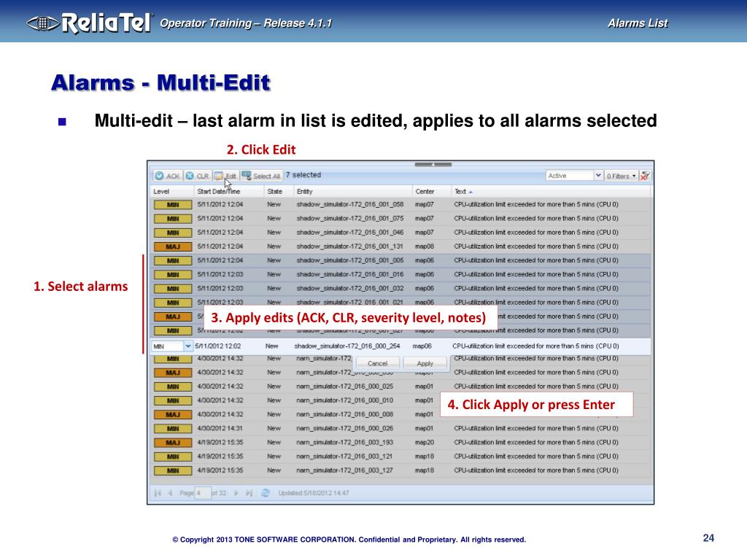Select entity shadow_simulator-172_016_001_016
This screenshot has width=747, height=560.
[349, 274]
